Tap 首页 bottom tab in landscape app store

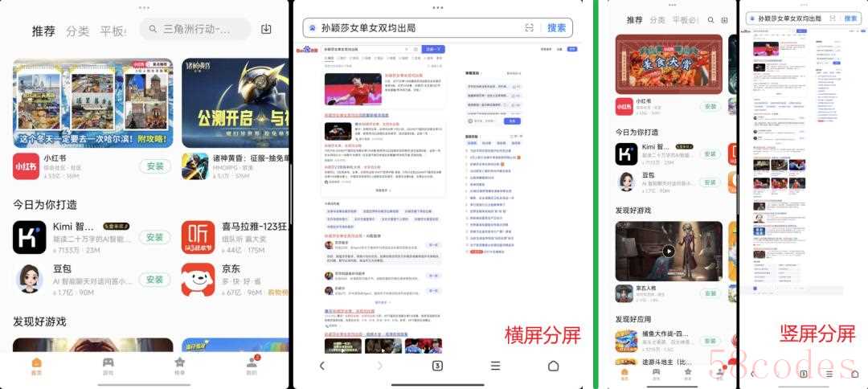[36, 366]
